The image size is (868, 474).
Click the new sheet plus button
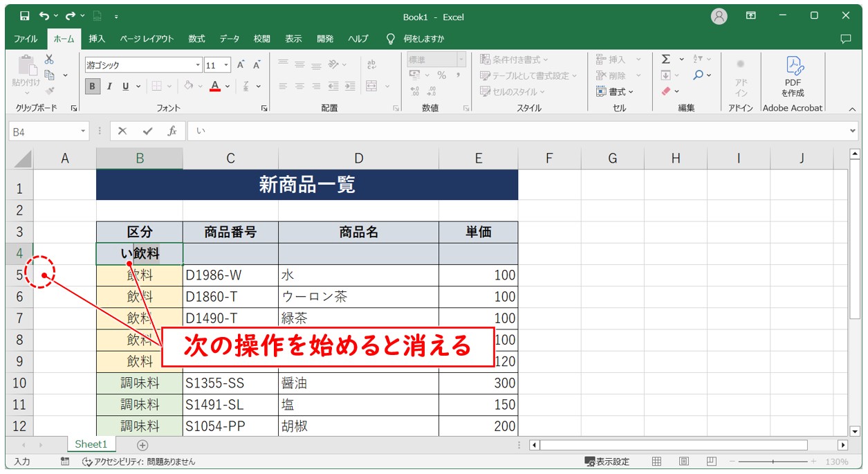pos(142,445)
